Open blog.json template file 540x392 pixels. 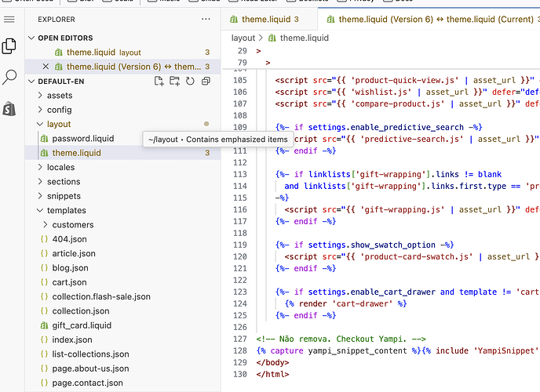pos(122,268)
